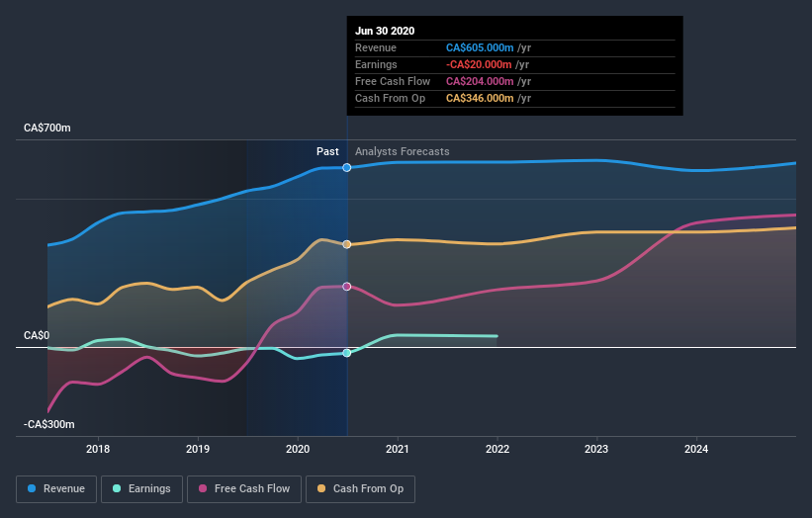Click the Earnings row label in tooltip
This screenshot has width=812, height=518.
377,64
